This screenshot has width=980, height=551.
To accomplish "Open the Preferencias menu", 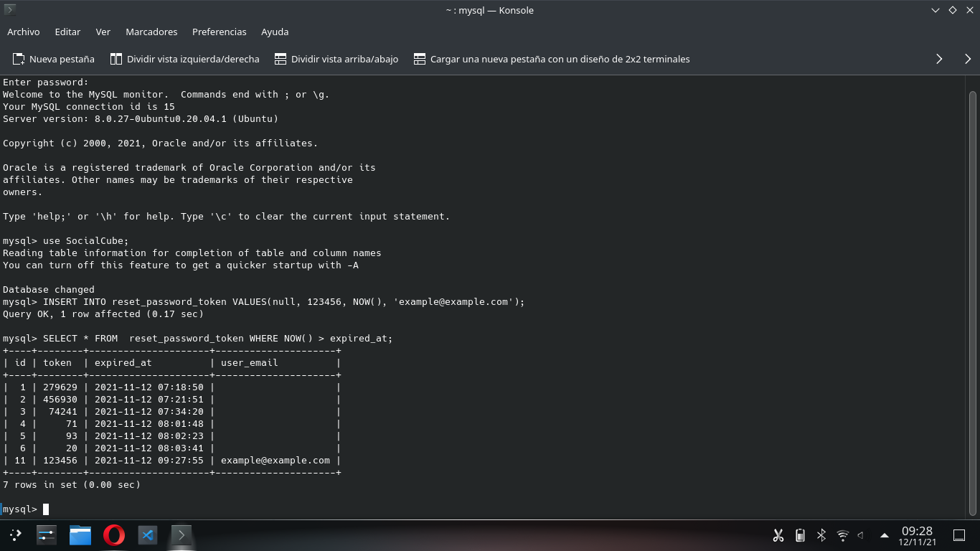I will click(x=220, y=32).
